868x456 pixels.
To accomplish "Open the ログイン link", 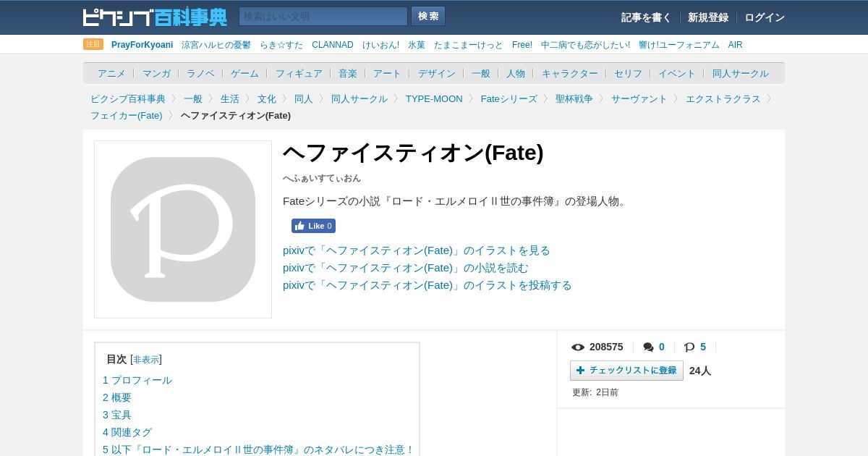I will 765,17.
